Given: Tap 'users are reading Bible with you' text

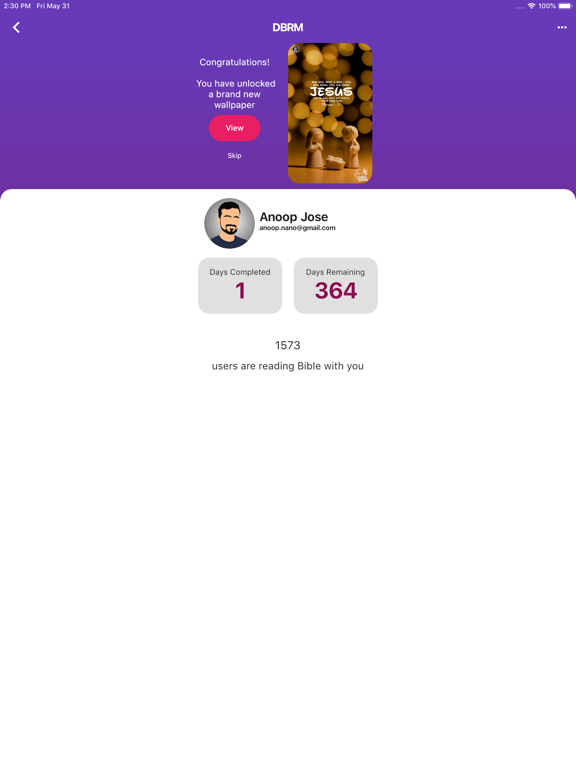Looking at the screenshot, I should pyautogui.click(x=288, y=366).
